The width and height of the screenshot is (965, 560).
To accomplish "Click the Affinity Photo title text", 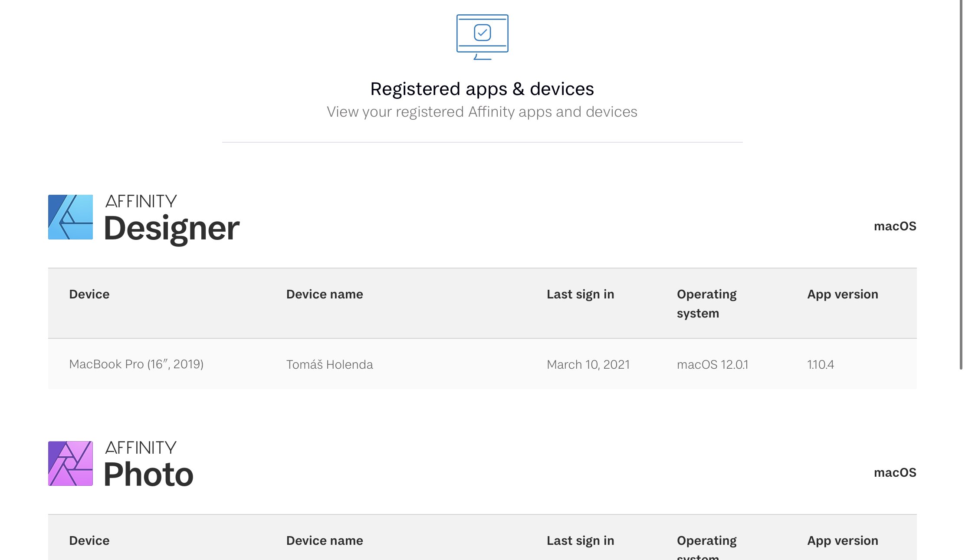I will pos(148,463).
